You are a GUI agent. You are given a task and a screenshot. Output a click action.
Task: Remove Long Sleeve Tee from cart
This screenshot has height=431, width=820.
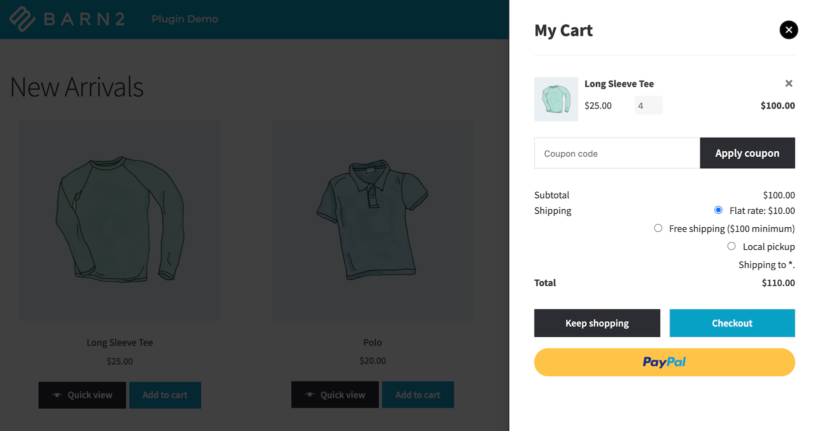[x=789, y=84]
